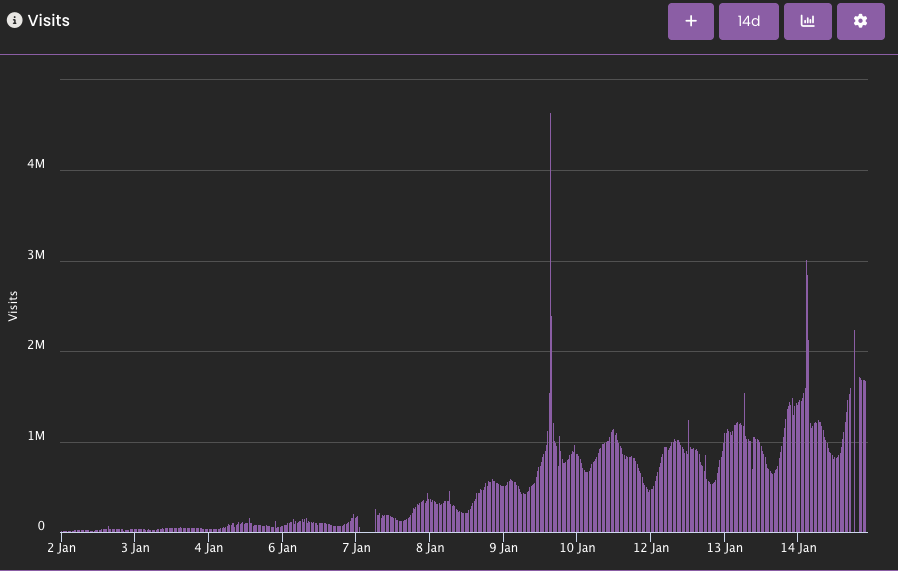
Task: Click the '4 Jan' x-axis label
Action: coord(208,548)
